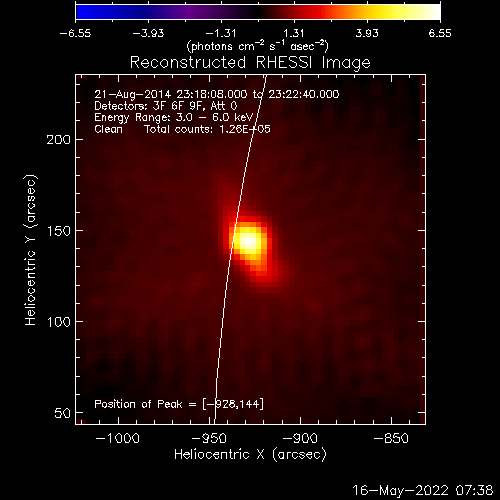Click the 6.55 color bar scale label
The width and height of the screenshot is (500, 500).
(x=440, y=33)
